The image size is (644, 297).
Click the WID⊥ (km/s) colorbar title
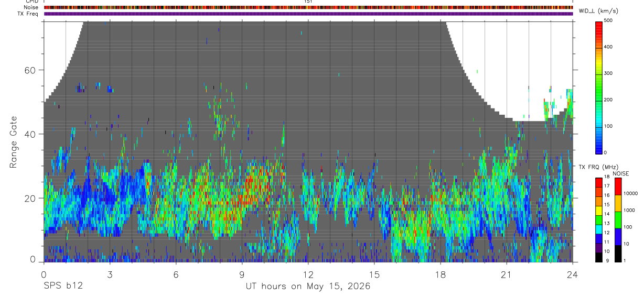coord(598,11)
